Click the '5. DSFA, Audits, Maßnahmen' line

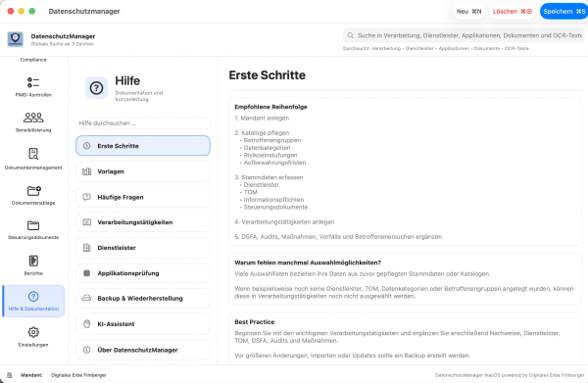click(338, 236)
